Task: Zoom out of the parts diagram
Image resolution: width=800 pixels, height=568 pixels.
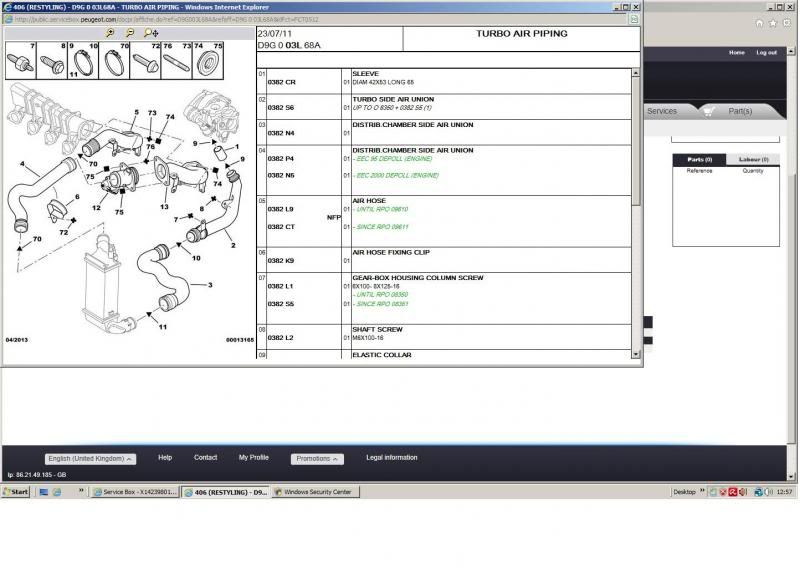Action: tap(130, 33)
